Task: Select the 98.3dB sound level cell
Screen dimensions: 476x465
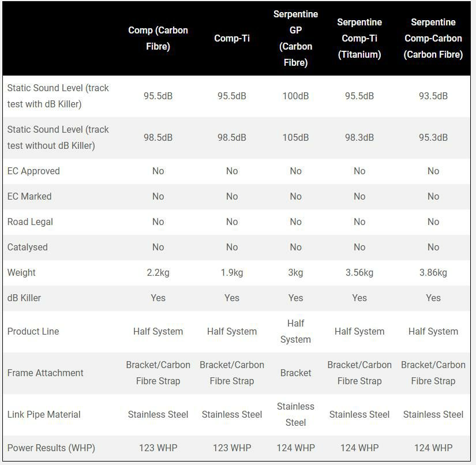Action: click(x=359, y=137)
